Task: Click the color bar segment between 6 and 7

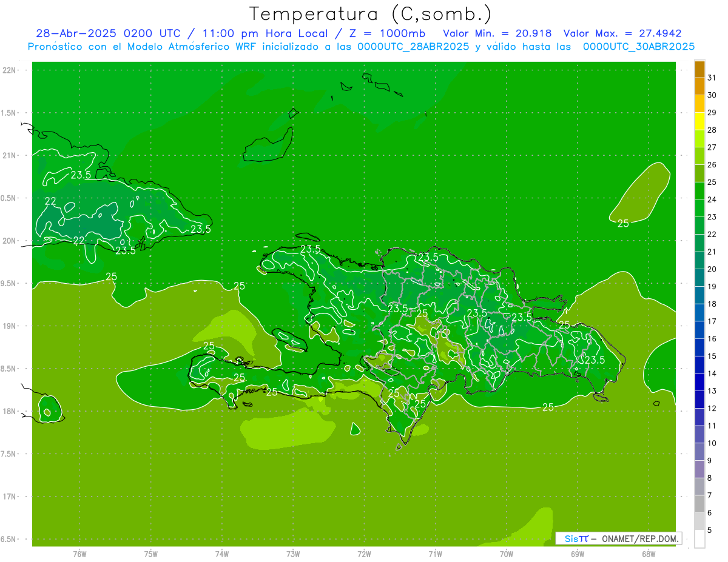Action: coord(699,504)
